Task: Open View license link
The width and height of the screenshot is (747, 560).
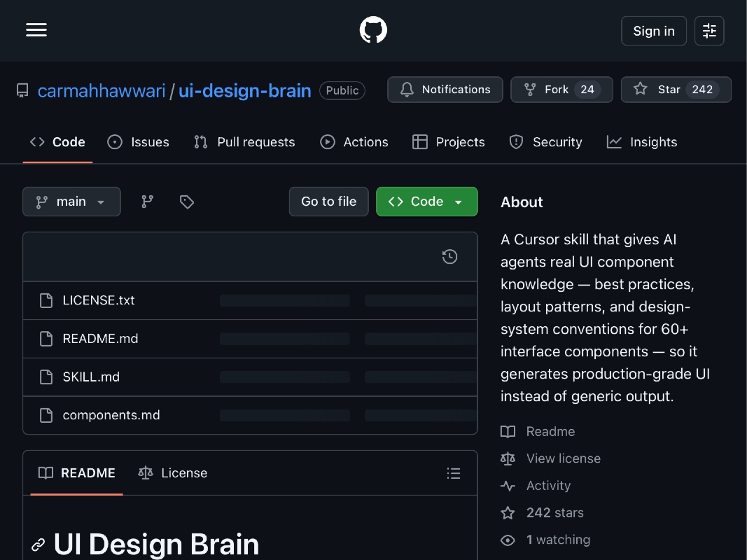Action: point(551,458)
